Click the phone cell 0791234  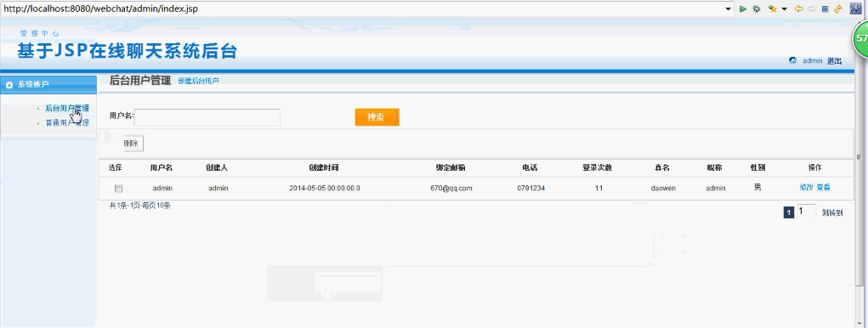click(530, 188)
